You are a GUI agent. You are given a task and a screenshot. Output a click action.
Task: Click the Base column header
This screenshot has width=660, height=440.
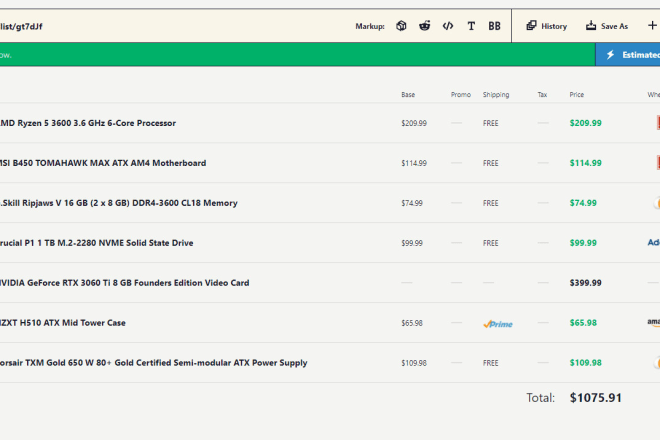tap(408, 95)
